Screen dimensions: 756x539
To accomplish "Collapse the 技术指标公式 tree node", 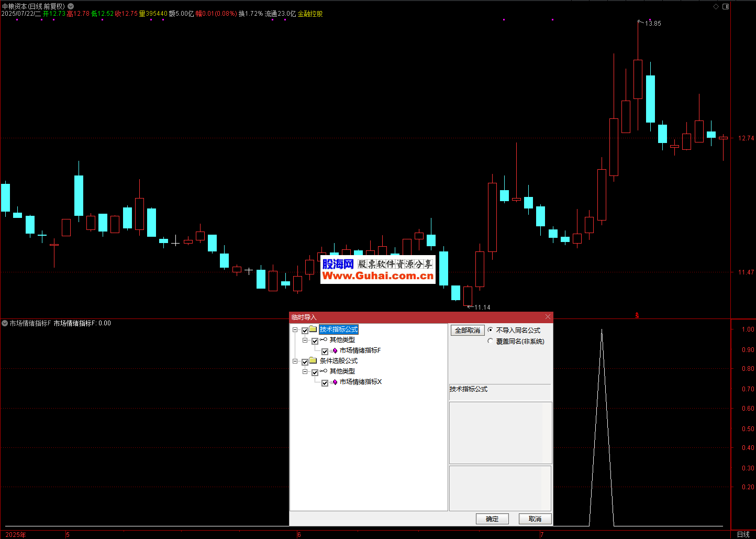I will click(295, 330).
